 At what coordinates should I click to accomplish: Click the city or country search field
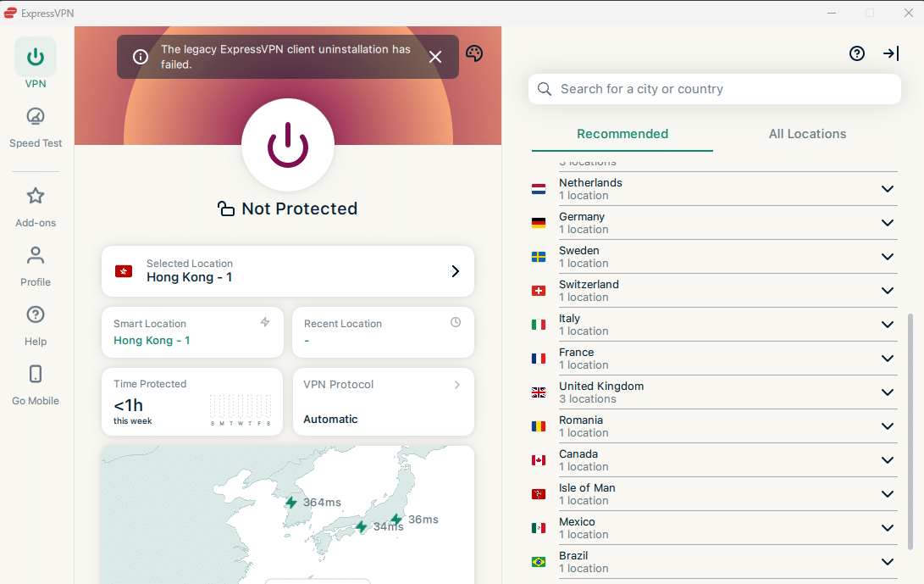click(714, 88)
